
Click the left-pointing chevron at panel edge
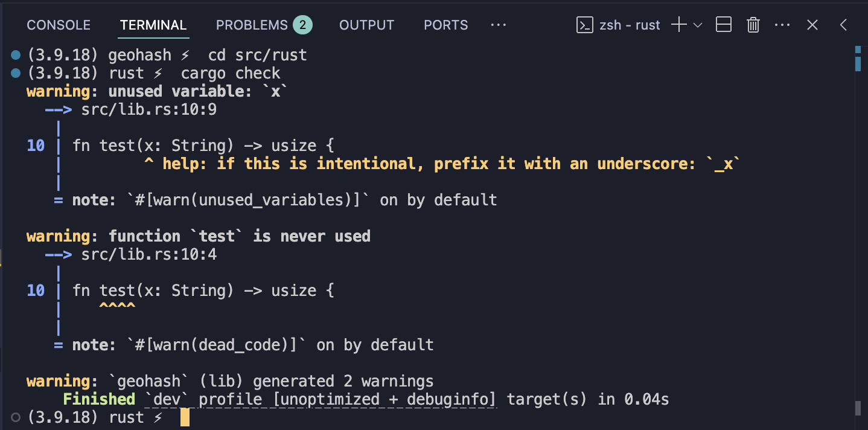point(843,25)
